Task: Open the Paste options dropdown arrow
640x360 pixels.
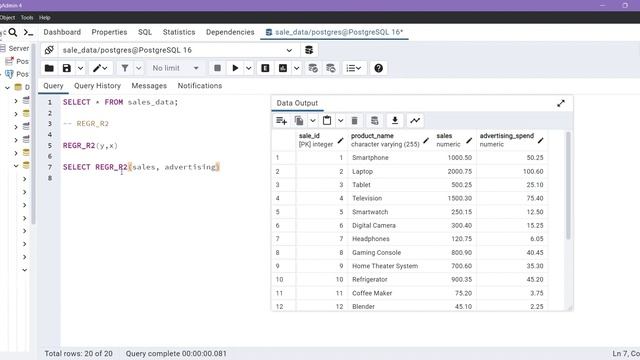Action: 340,120
